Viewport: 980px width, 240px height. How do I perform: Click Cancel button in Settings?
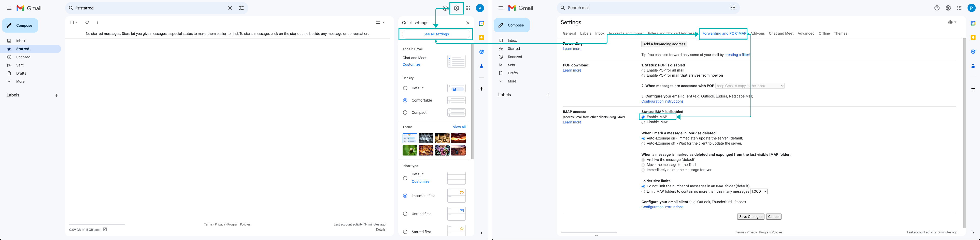click(x=773, y=217)
